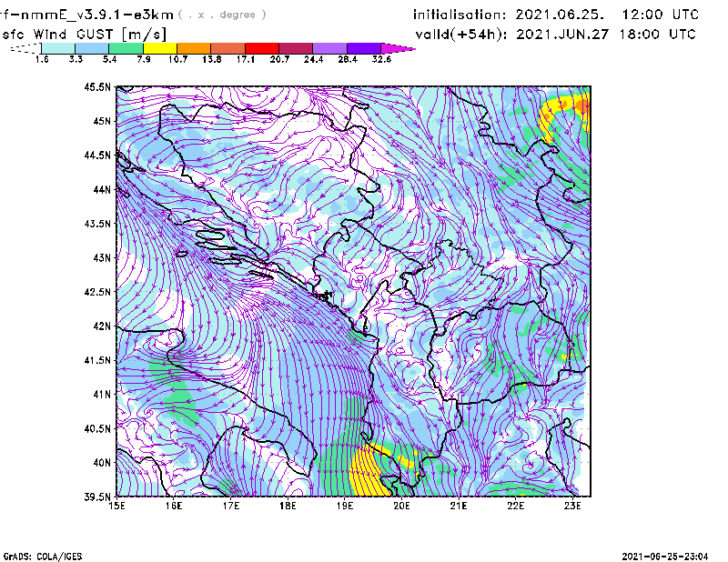Click the 42N latitude tick label

point(102,326)
